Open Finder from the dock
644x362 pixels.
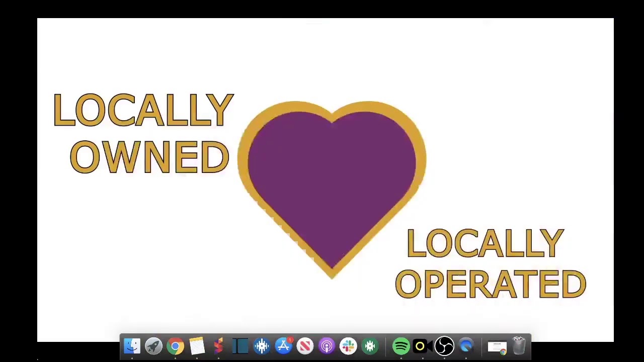click(132, 346)
